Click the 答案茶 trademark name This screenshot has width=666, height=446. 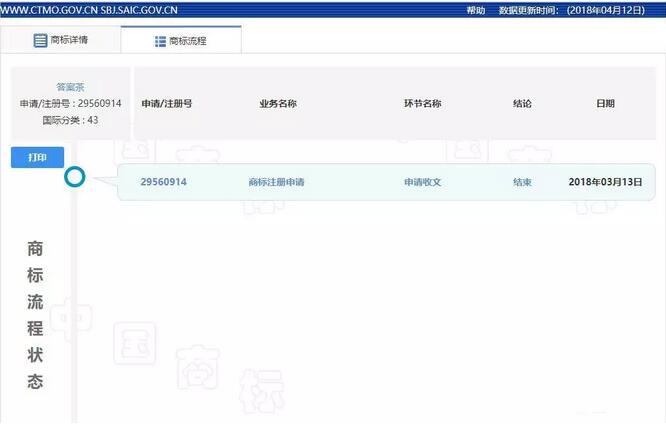[71, 87]
